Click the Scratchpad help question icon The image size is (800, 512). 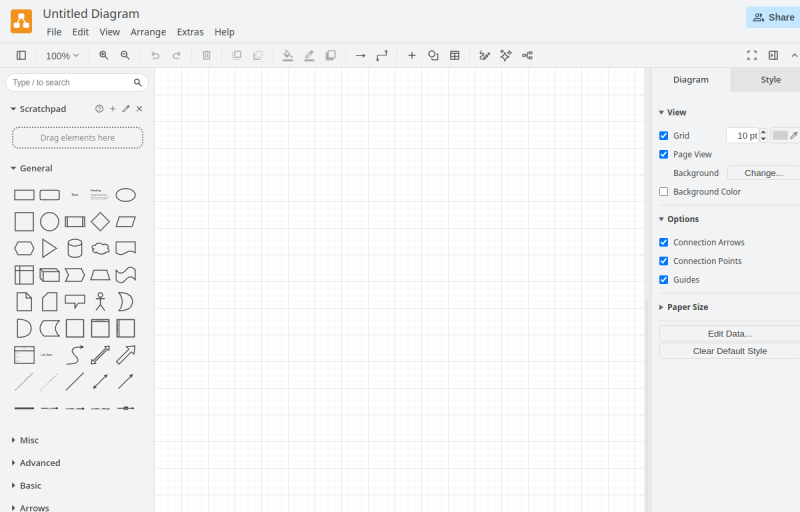tap(99, 109)
